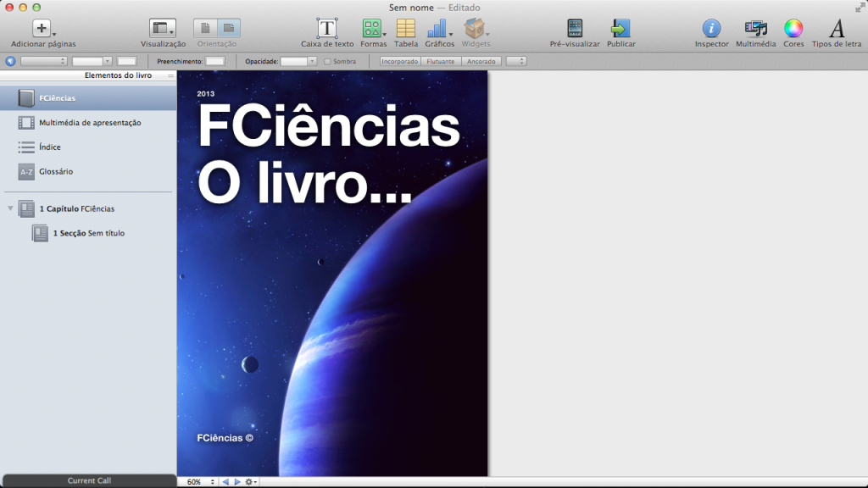Go to previous page arrow

click(x=225, y=482)
